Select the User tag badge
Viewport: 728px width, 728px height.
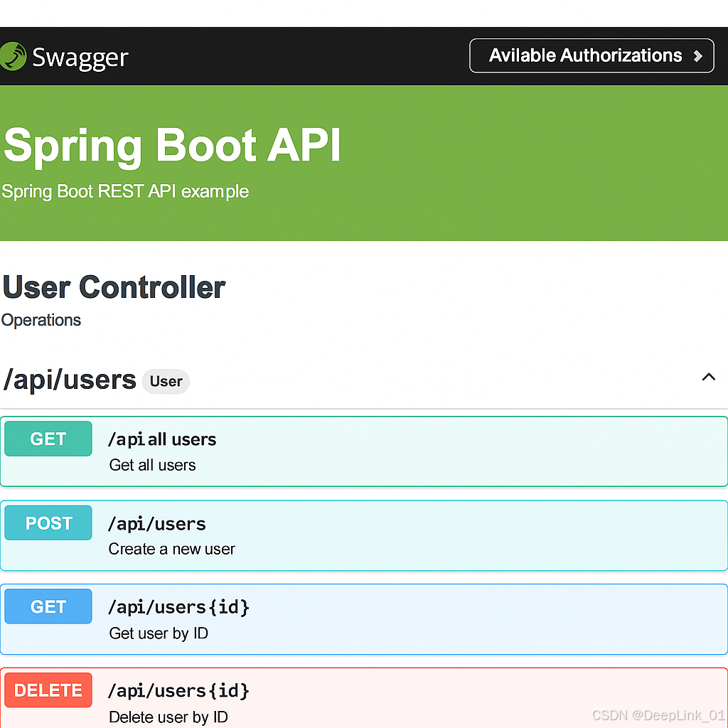click(x=166, y=382)
